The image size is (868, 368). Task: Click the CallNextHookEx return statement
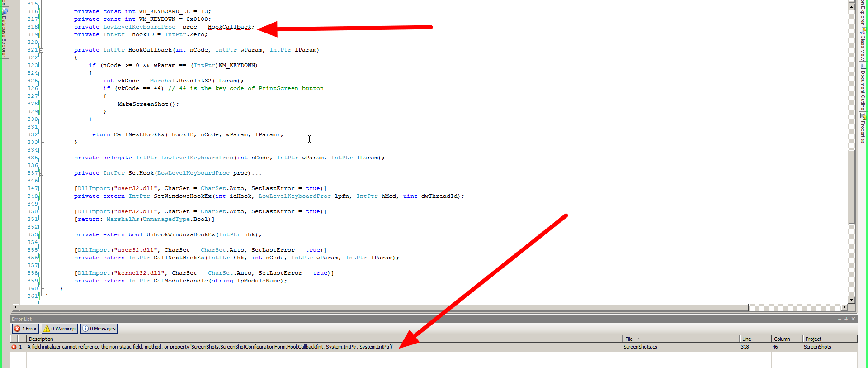[x=186, y=135]
